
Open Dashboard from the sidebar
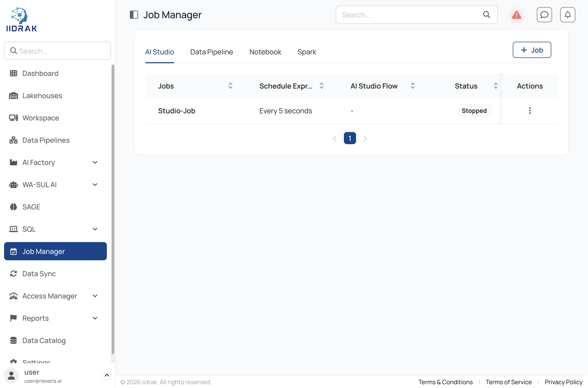pos(55,73)
